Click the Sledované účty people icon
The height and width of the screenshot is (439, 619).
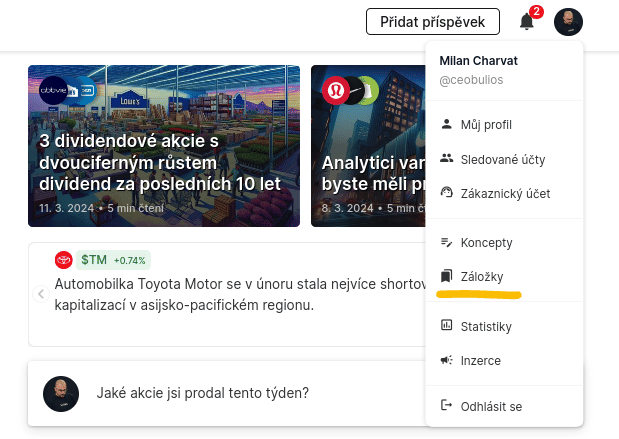click(446, 159)
